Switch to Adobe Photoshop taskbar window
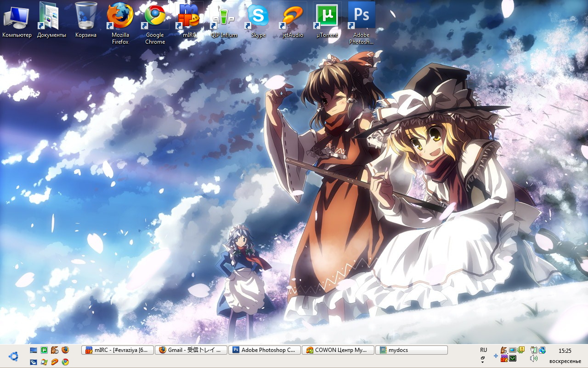The width and height of the screenshot is (588, 368). coord(265,350)
